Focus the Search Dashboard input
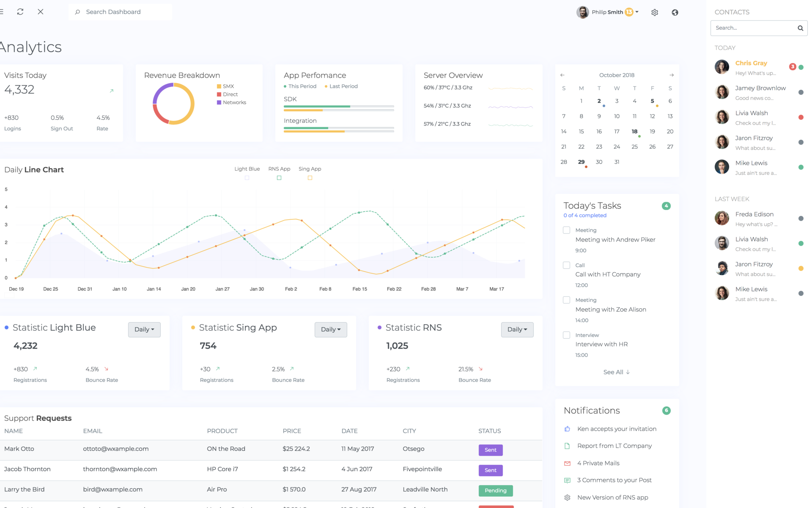 pos(120,12)
